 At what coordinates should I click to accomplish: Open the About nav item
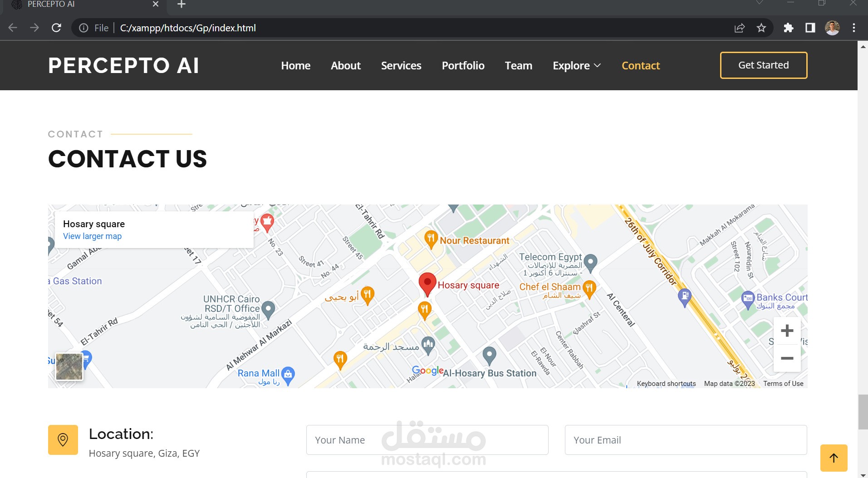tap(346, 66)
